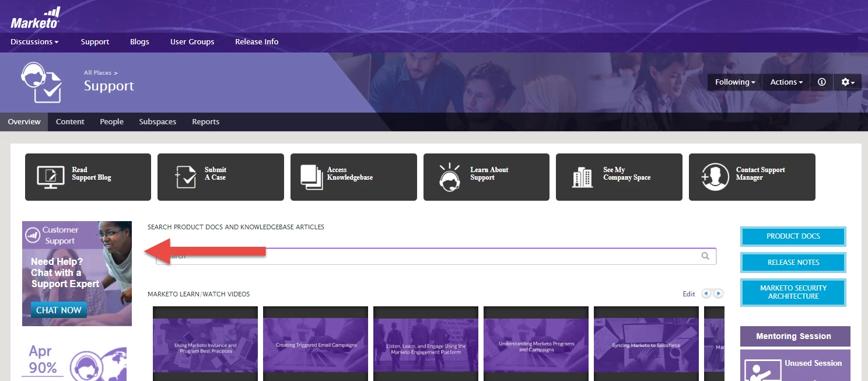Click the Unused Session presenter icon
The width and height of the screenshot is (868, 381).
point(763,369)
